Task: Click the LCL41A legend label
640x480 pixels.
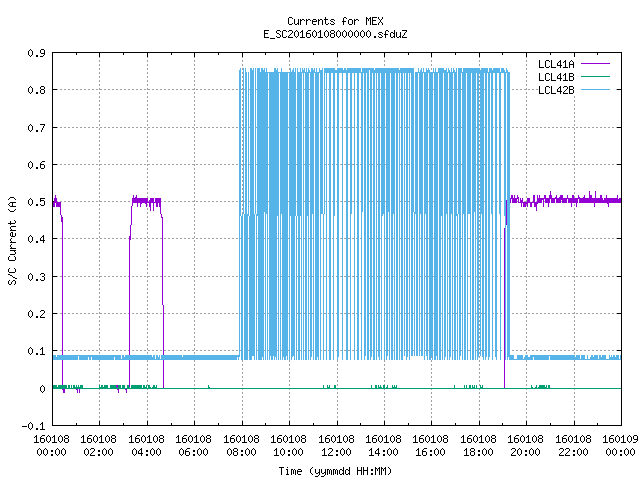Action: click(x=556, y=64)
